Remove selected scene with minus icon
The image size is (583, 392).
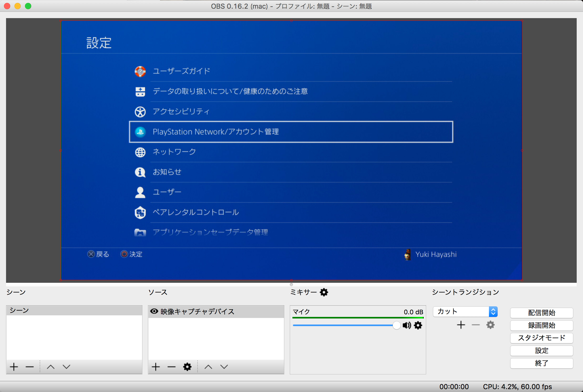pos(30,367)
